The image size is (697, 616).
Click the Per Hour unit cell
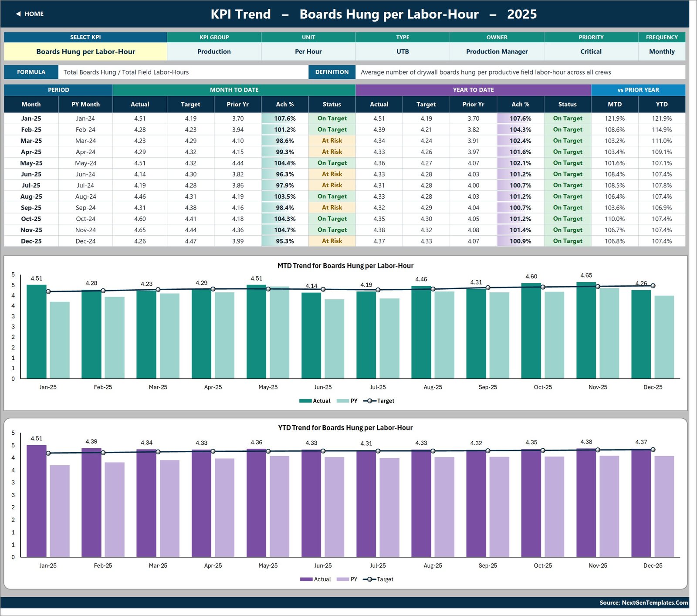[308, 51]
